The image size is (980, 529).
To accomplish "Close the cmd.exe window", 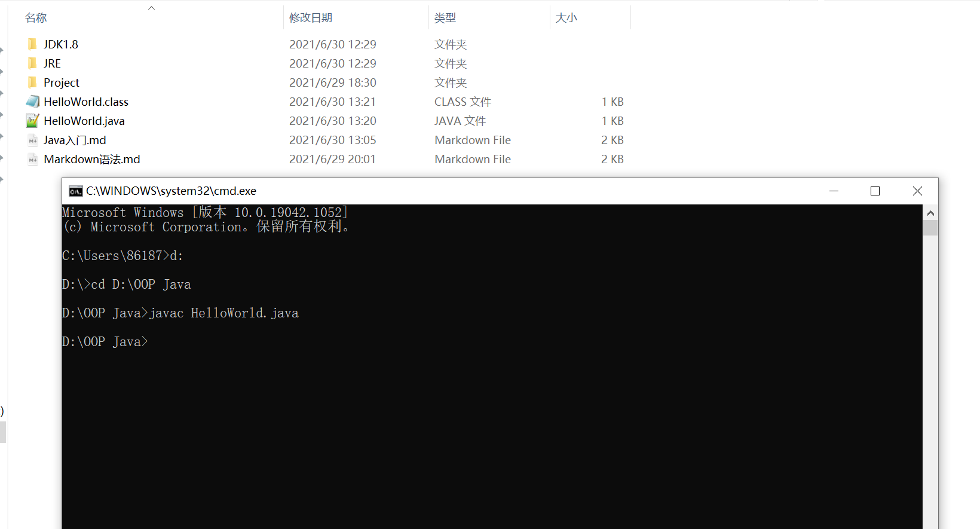I will coord(917,191).
